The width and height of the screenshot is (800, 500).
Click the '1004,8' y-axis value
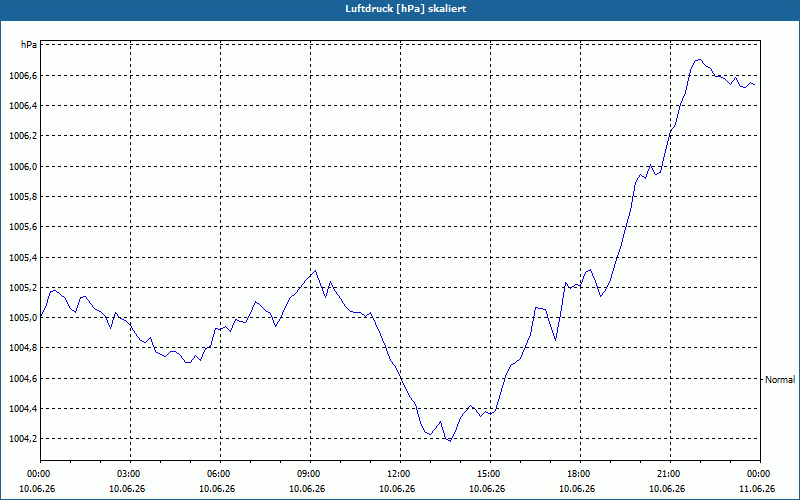tap(23, 348)
